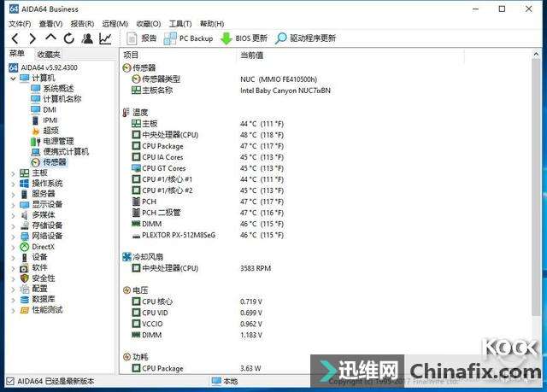Open the 文件(F) menu
Screen dimensions: 547x392
(20, 24)
